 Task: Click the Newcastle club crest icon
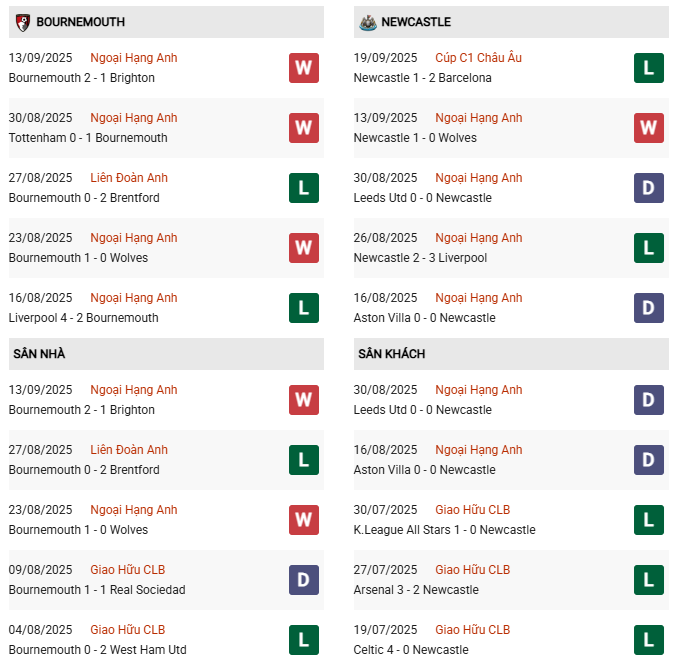(x=368, y=22)
